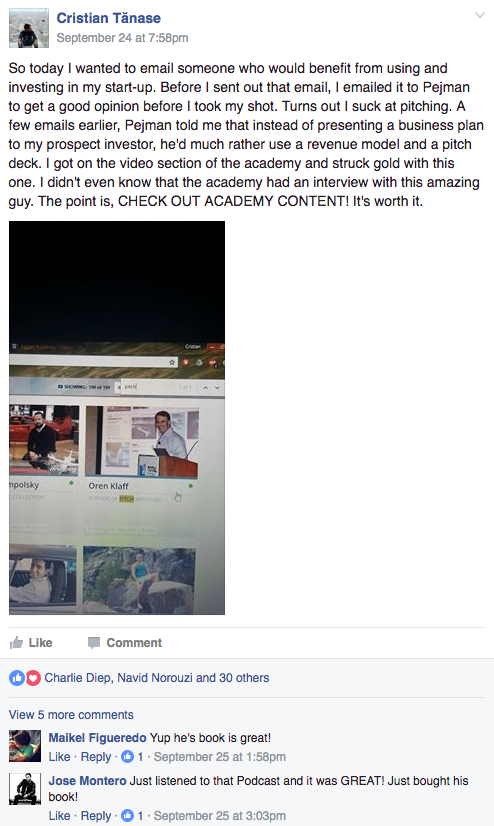Screen dimensions: 494x826
Task: Reply to Maikel Figueredo's comment
Action: (96, 757)
